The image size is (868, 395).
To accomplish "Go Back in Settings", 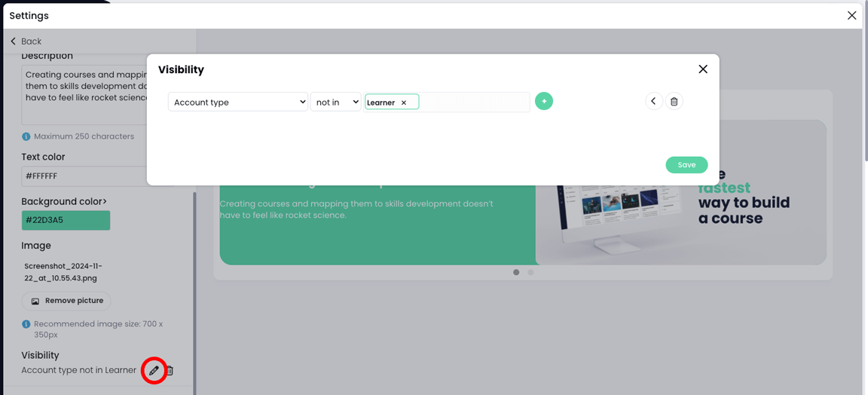I will [26, 41].
